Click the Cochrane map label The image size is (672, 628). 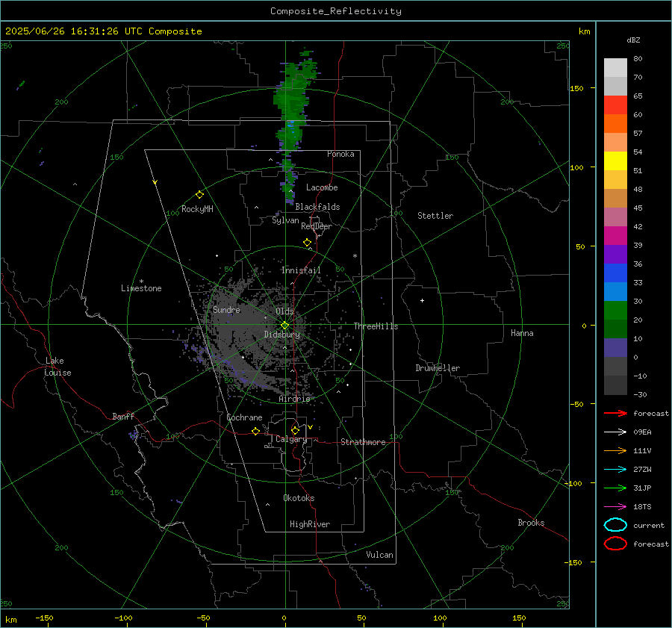tap(244, 417)
